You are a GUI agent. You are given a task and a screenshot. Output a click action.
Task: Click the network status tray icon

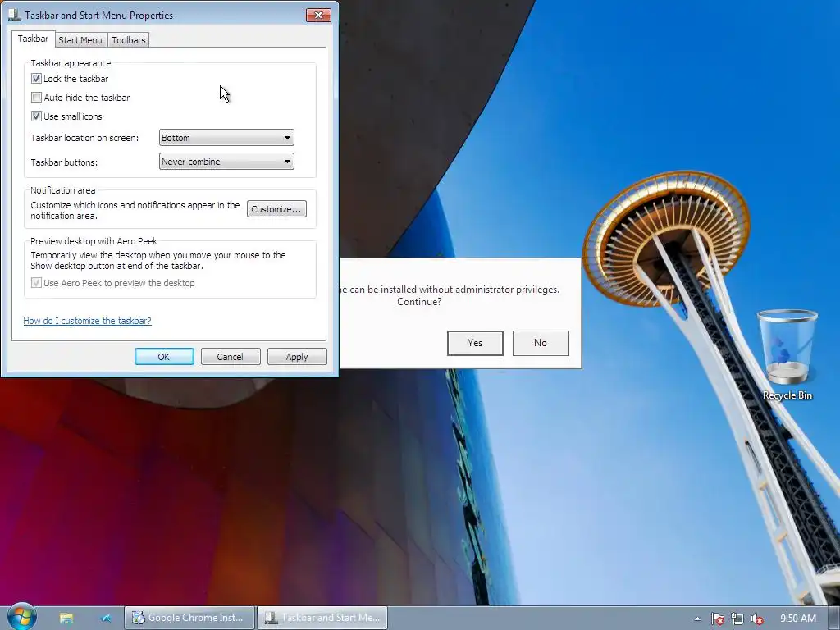click(737, 619)
